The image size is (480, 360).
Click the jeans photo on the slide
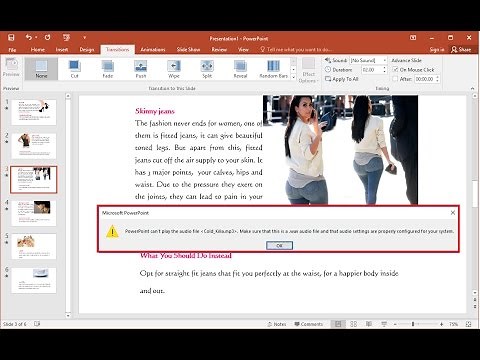coord(340,150)
